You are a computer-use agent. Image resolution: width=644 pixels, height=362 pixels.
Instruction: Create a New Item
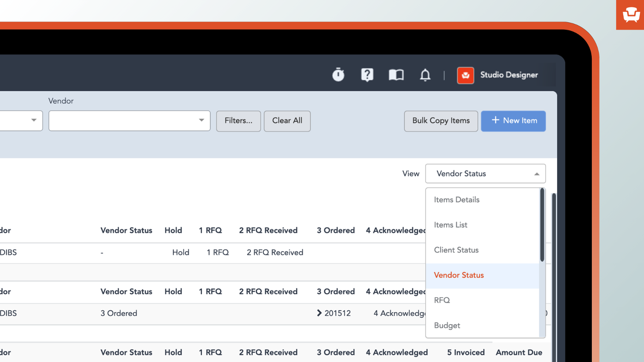tap(513, 121)
